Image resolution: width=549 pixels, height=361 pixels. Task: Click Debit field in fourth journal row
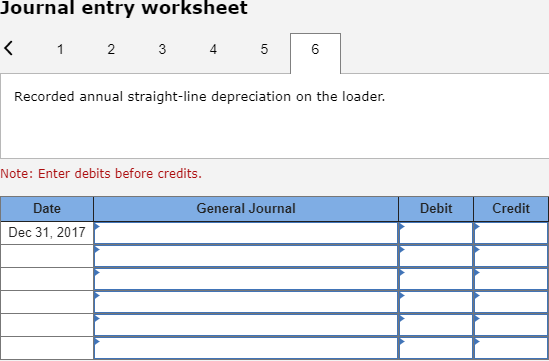tap(436, 303)
